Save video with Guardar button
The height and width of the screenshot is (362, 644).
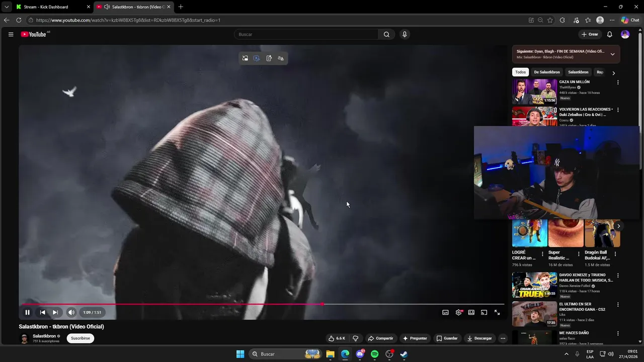coord(447,338)
